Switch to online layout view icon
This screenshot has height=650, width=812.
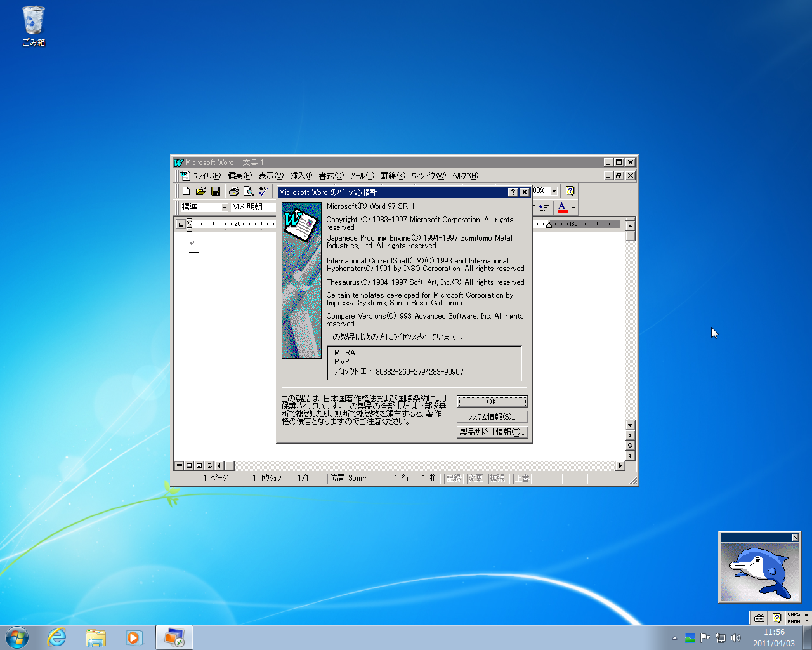click(189, 465)
